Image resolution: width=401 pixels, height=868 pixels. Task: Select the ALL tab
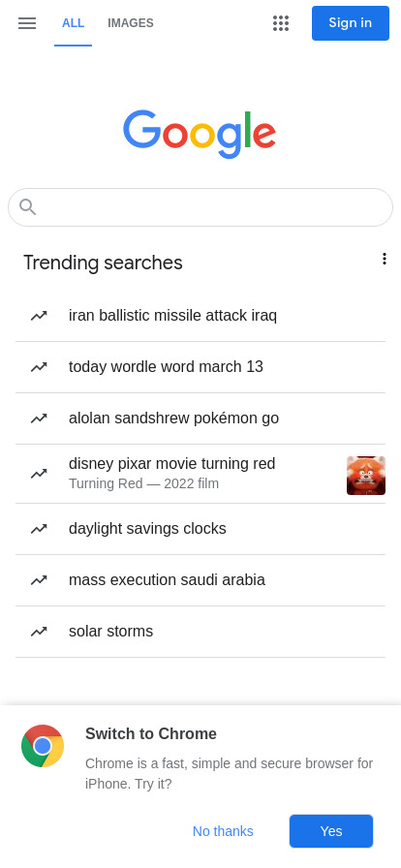(73, 23)
